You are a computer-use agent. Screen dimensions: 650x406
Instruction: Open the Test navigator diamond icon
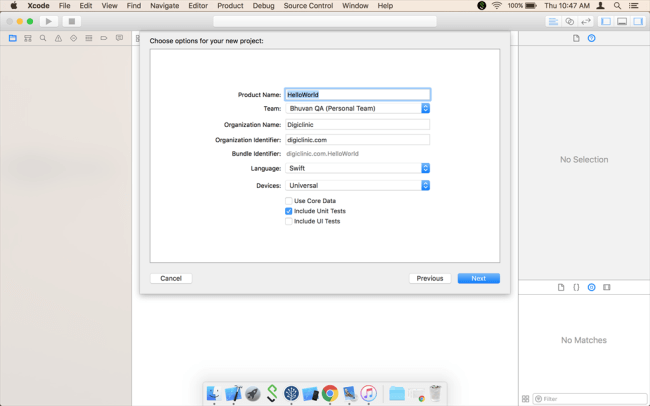coord(73,38)
